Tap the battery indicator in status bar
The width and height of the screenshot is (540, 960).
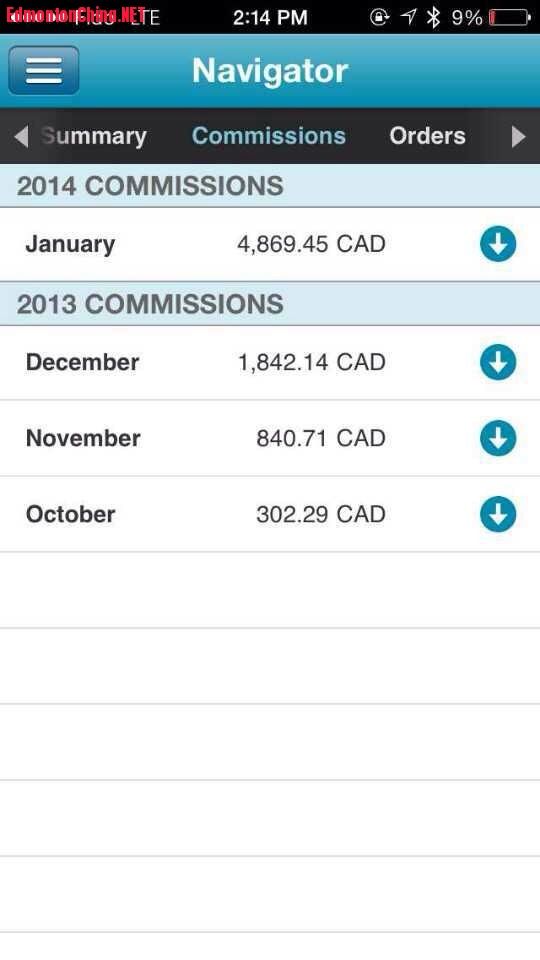[509, 17]
